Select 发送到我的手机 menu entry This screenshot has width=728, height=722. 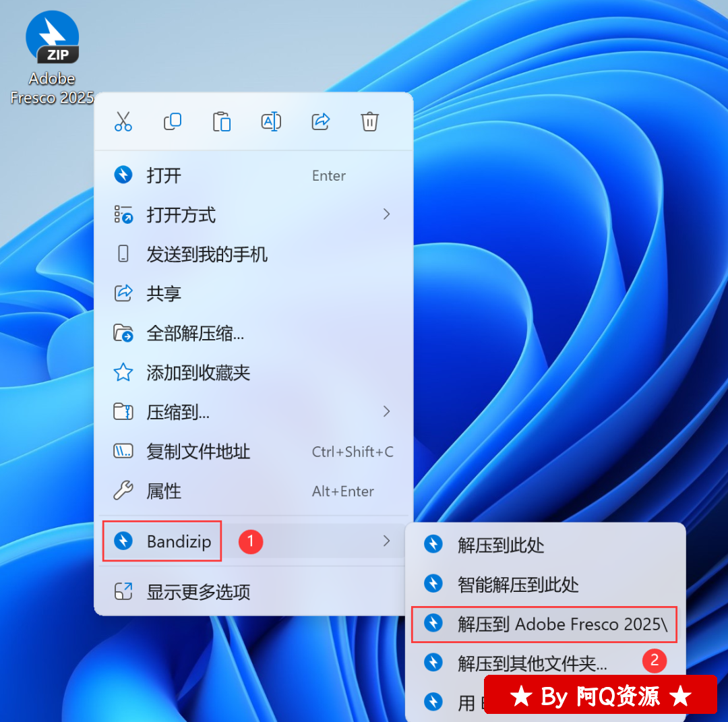click(207, 254)
